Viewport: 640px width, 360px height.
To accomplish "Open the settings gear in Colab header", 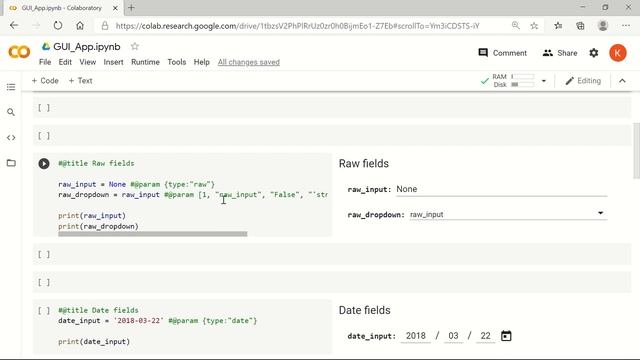I will point(594,53).
